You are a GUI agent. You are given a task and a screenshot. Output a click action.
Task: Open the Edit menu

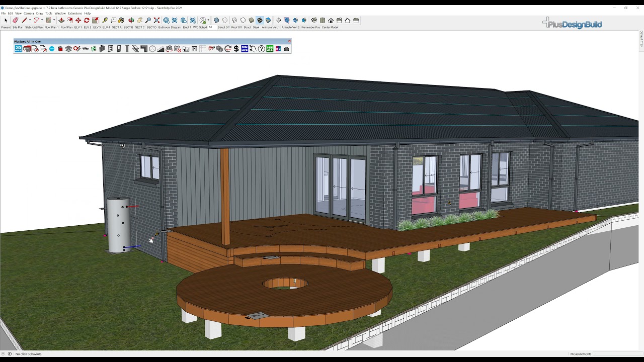click(x=10, y=14)
